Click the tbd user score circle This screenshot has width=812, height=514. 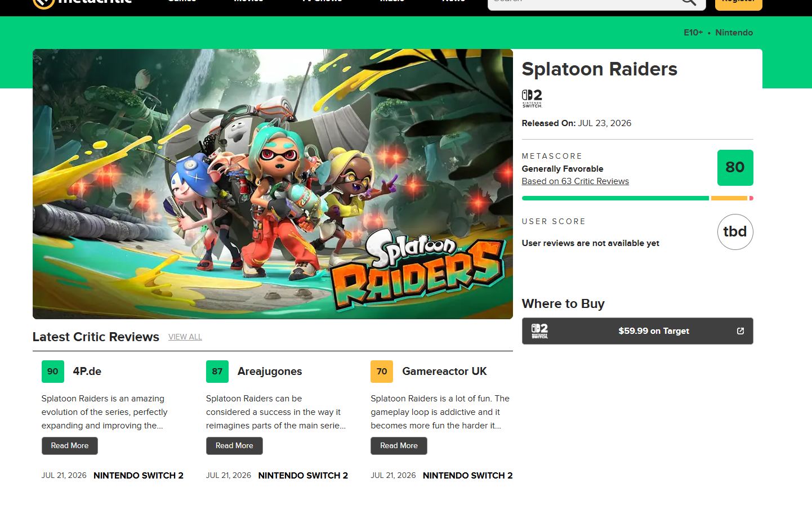(735, 232)
